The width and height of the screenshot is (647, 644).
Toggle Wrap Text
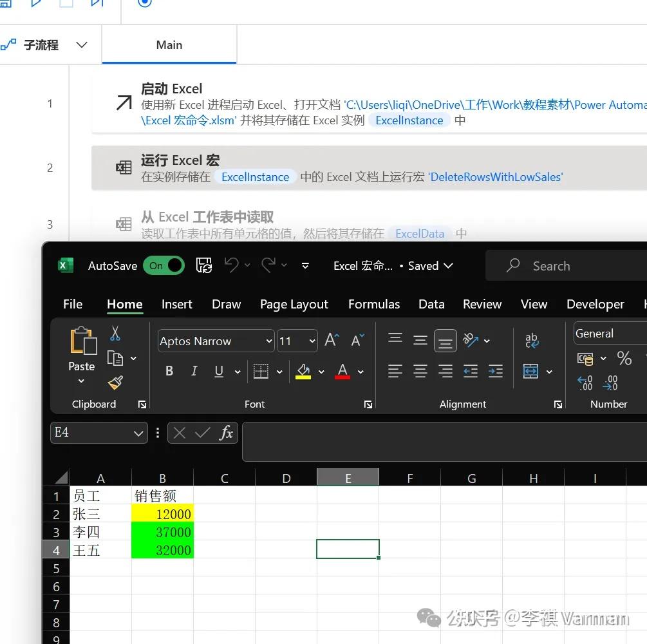pos(532,341)
